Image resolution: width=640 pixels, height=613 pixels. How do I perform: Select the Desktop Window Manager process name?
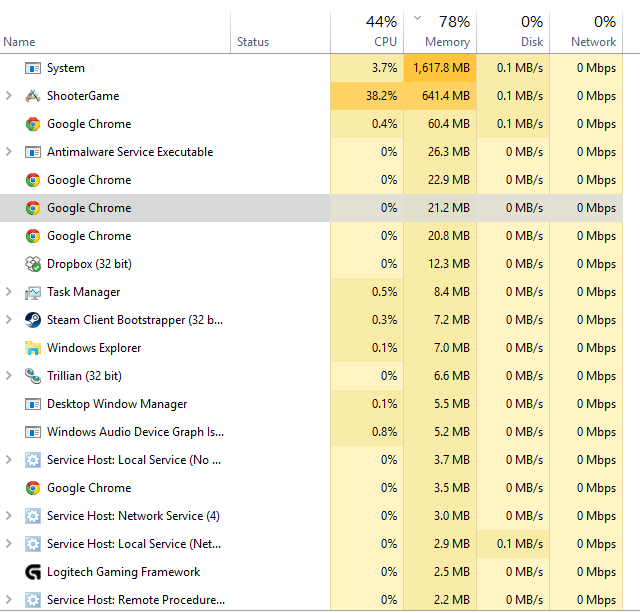pyautogui.click(x=117, y=404)
